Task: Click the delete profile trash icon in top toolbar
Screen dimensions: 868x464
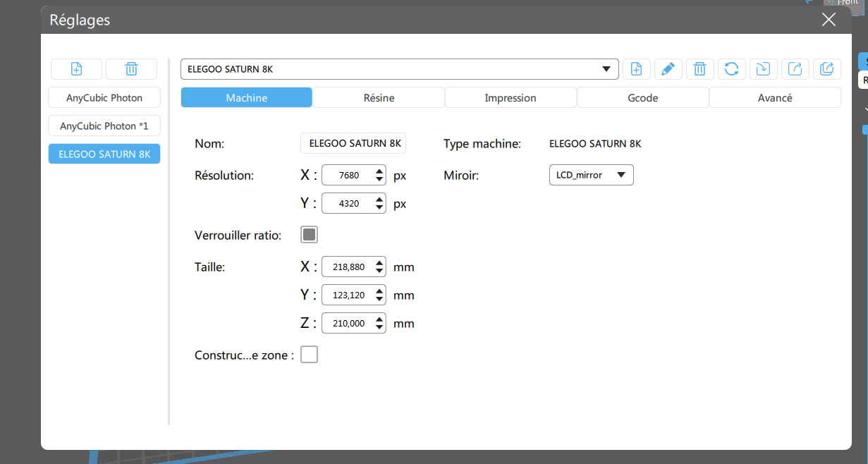Action: 699,68
